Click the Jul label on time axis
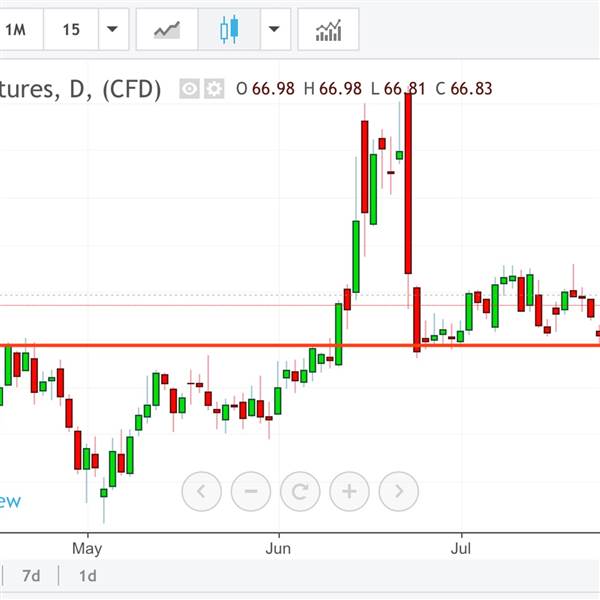Image resolution: width=600 pixels, height=600 pixels. (461, 549)
